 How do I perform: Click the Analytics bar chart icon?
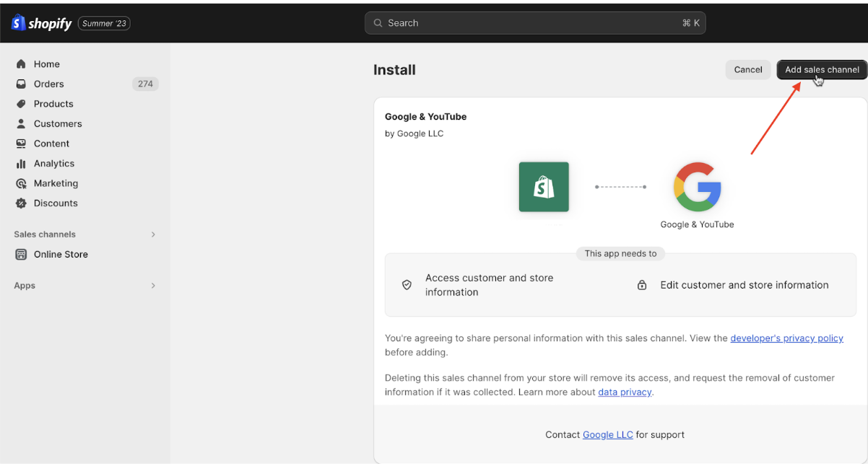tap(21, 164)
